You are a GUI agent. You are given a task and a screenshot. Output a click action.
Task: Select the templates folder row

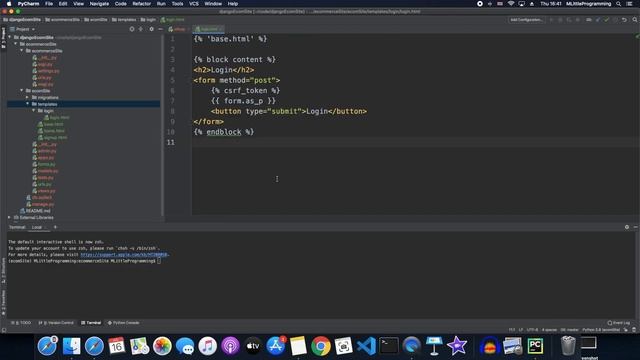(84, 104)
